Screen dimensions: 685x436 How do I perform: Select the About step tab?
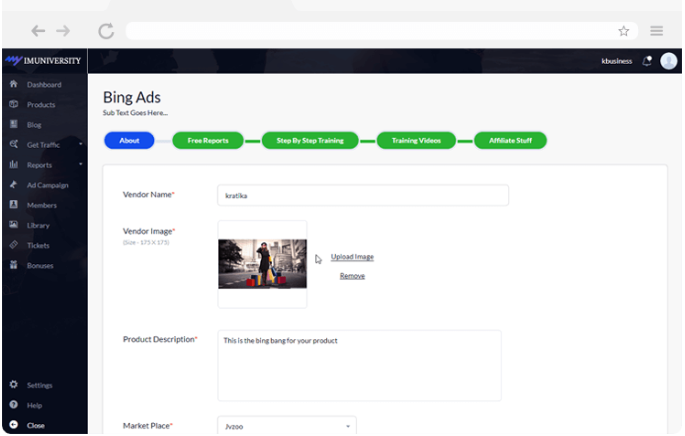coord(129,140)
